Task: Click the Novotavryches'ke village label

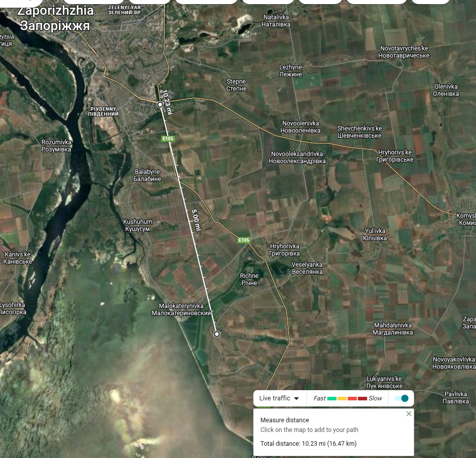Action: coord(404,52)
